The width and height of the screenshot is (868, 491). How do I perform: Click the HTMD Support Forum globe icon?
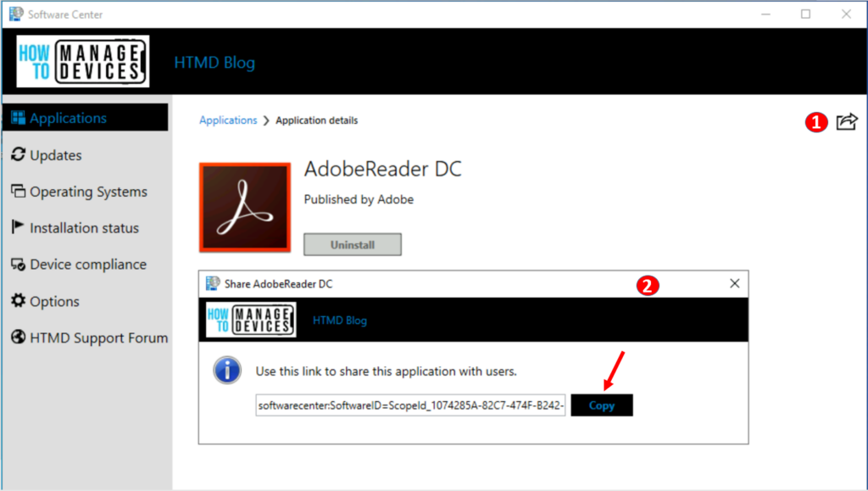[x=19, y=337]
